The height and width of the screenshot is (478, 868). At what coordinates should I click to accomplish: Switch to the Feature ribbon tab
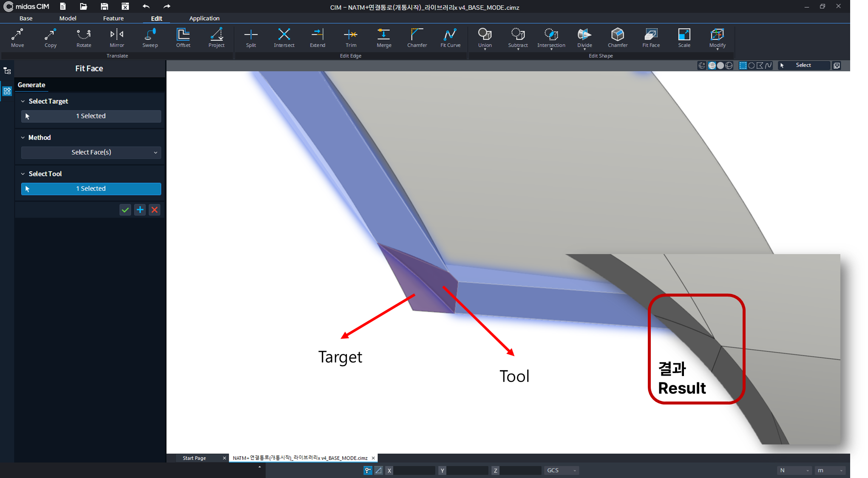113,18
